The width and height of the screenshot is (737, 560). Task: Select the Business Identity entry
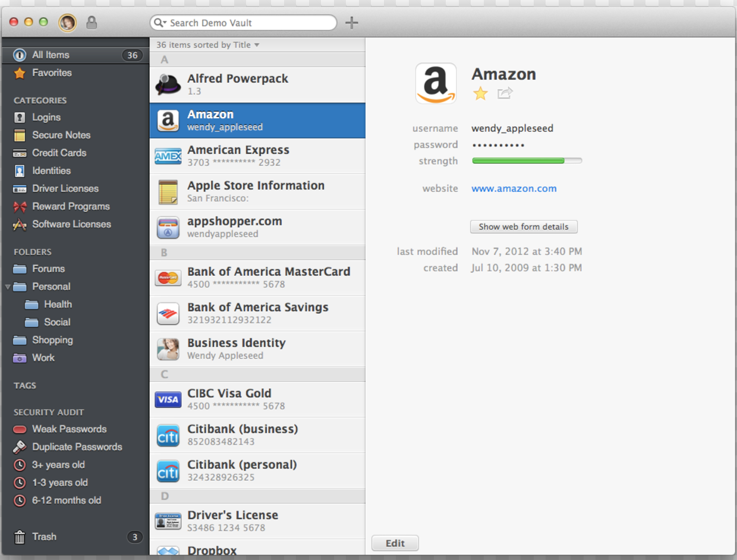(x=257, y=349)
